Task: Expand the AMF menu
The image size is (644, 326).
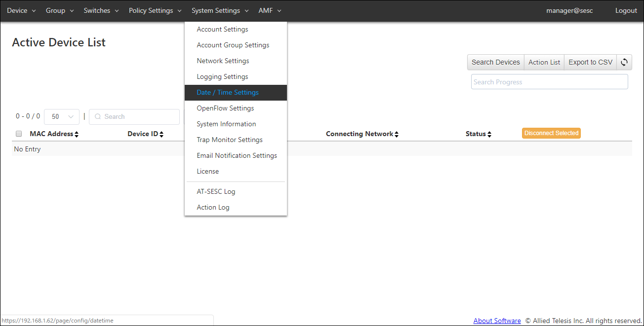Action: pos(270,10)
